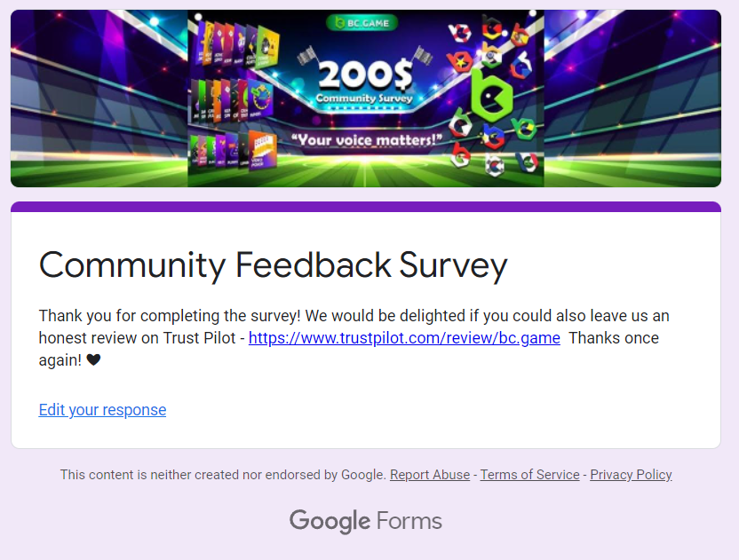Screen dimensions: 739x560
Task: Click the Google endorsement disclaimer text
Action: click(223, 475)
